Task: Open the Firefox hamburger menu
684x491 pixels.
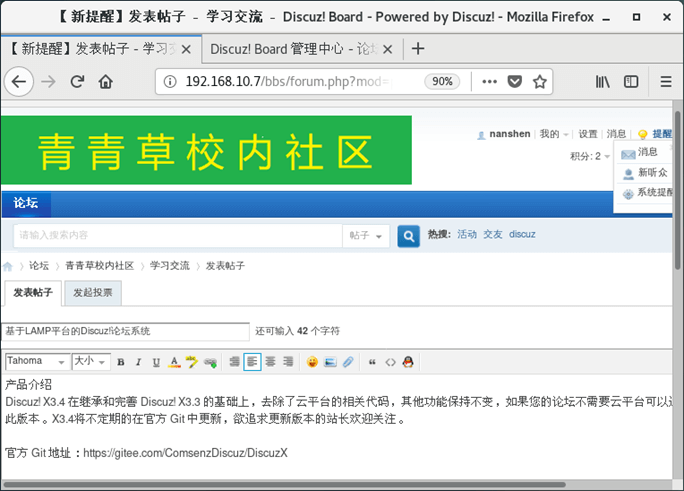Action: coord(666,82)
